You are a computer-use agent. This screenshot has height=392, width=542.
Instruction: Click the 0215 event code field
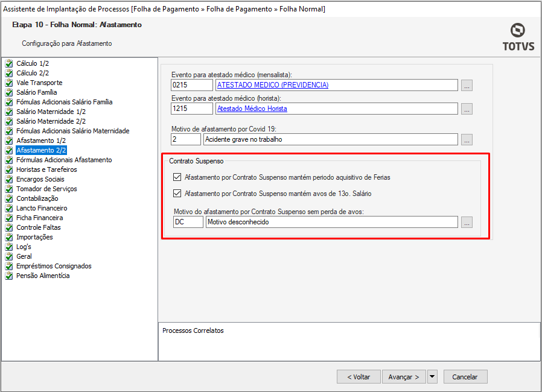tap(192, 85)
